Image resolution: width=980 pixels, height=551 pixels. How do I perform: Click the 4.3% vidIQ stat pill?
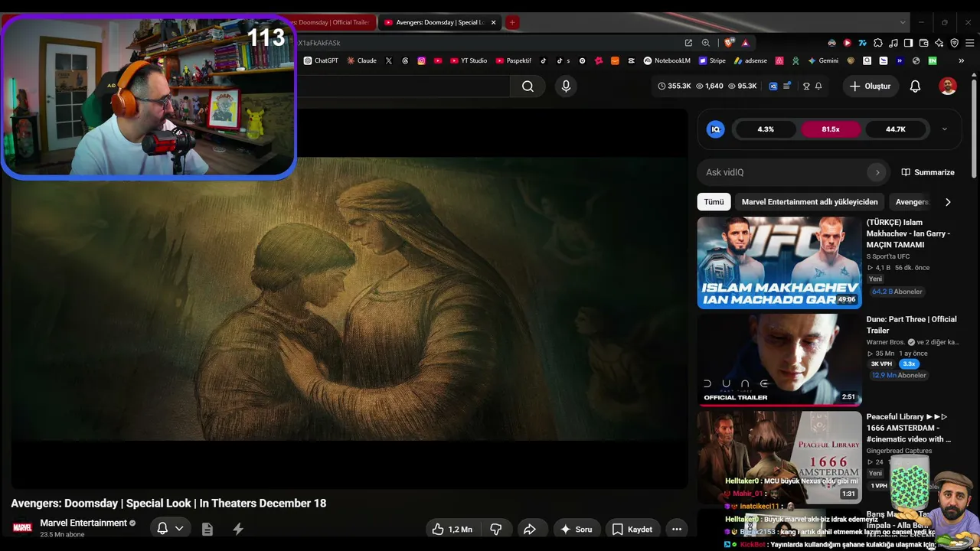tap(766, 129)
